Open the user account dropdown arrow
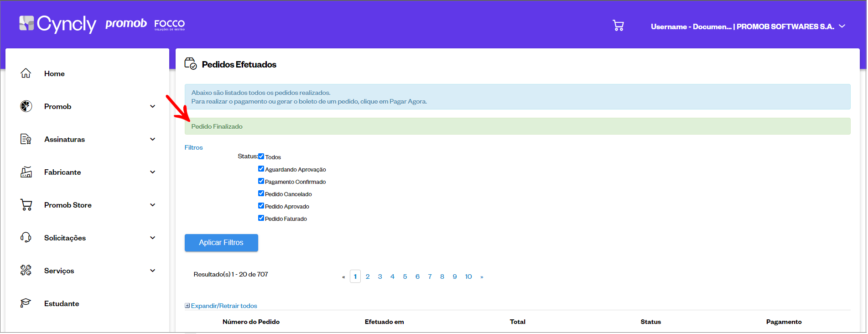Viewport: 868px width, 334px height. [x=842, y=26]
